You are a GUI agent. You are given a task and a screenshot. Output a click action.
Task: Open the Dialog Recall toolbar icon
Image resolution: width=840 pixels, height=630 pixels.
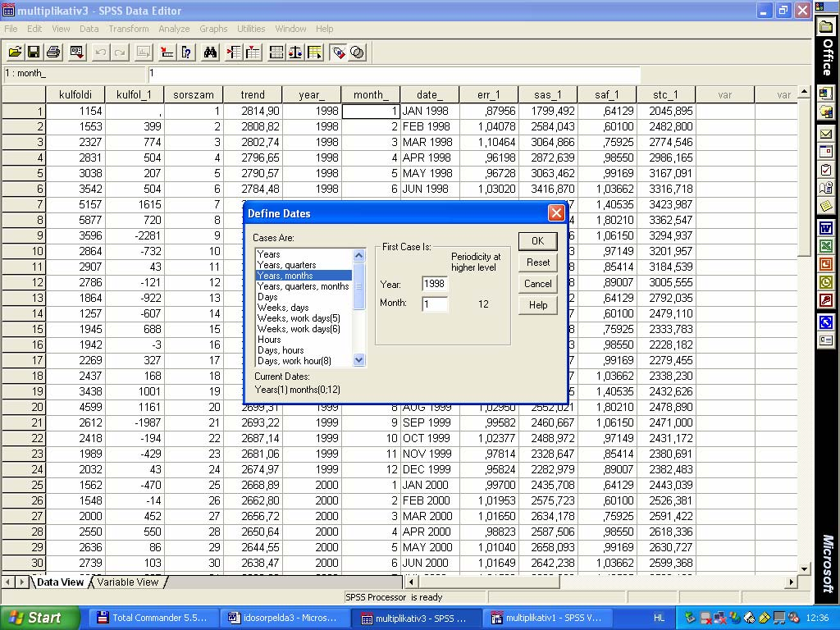76,52
